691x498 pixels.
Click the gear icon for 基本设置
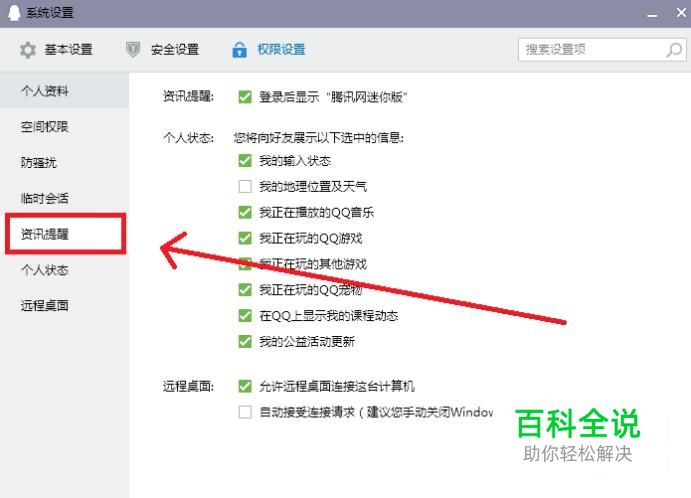[28, 50]
